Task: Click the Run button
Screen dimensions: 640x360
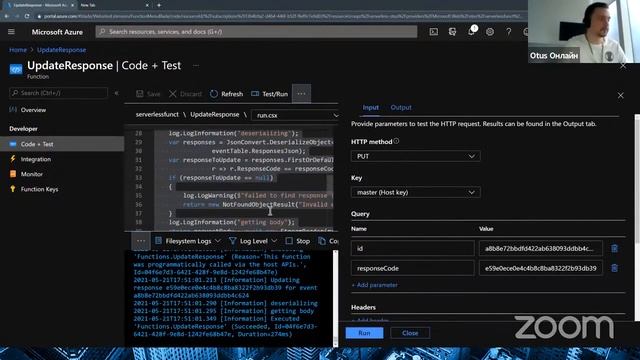Action: point(364,333)
